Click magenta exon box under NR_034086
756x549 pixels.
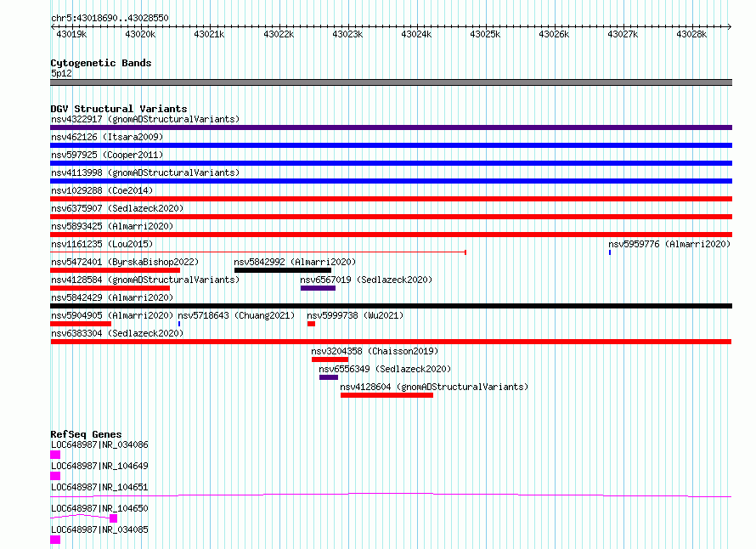point(55,455)
